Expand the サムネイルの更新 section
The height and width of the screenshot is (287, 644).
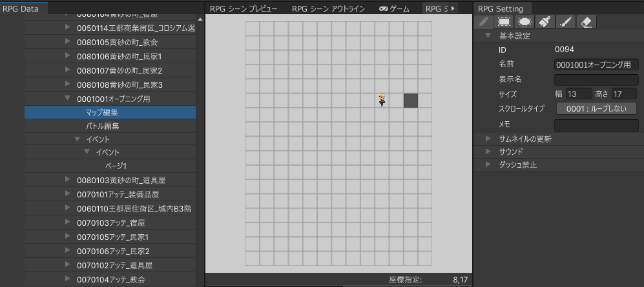[488, 139]
